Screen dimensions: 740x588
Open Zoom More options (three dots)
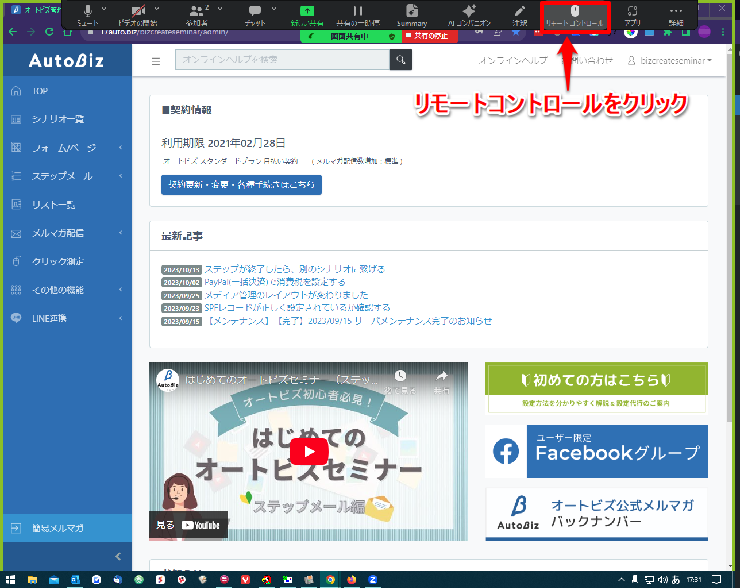coord(677,14)
